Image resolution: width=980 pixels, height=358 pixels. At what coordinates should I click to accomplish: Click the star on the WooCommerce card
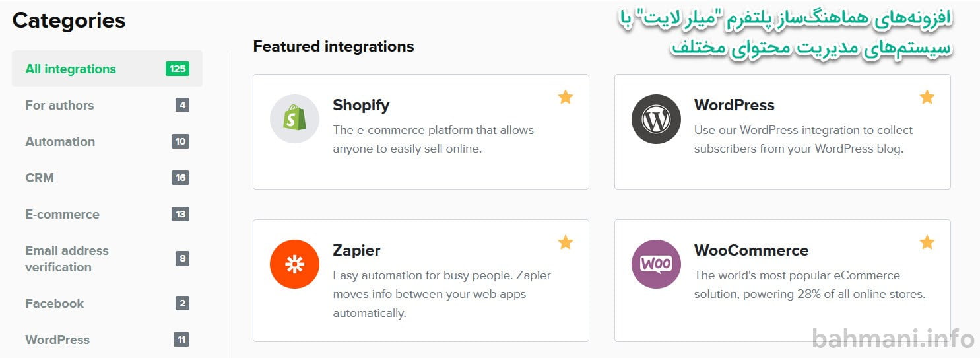(927, 242)
